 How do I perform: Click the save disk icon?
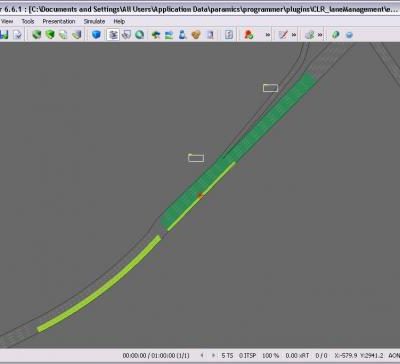4,35
